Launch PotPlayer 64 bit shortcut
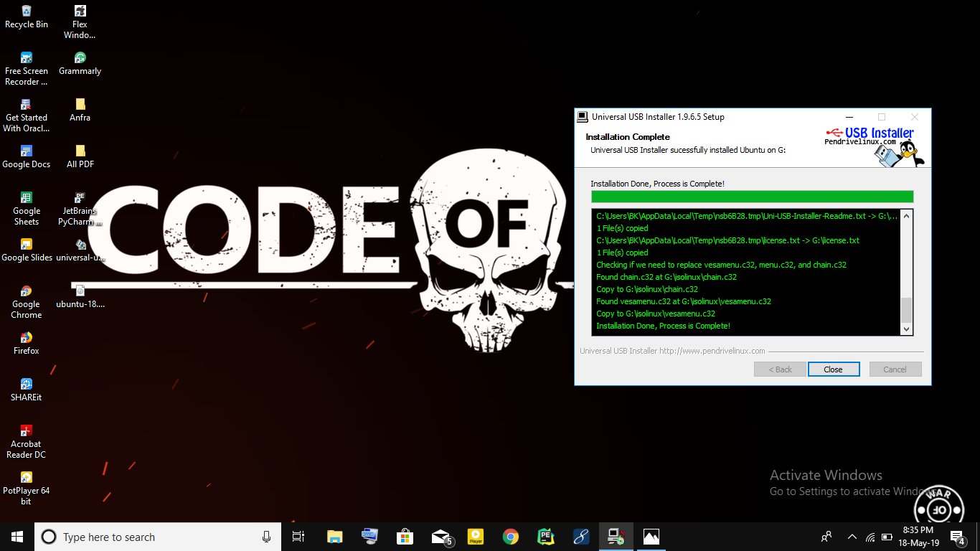Viewport: 980px width, 551px height. (x=27, y=488)
